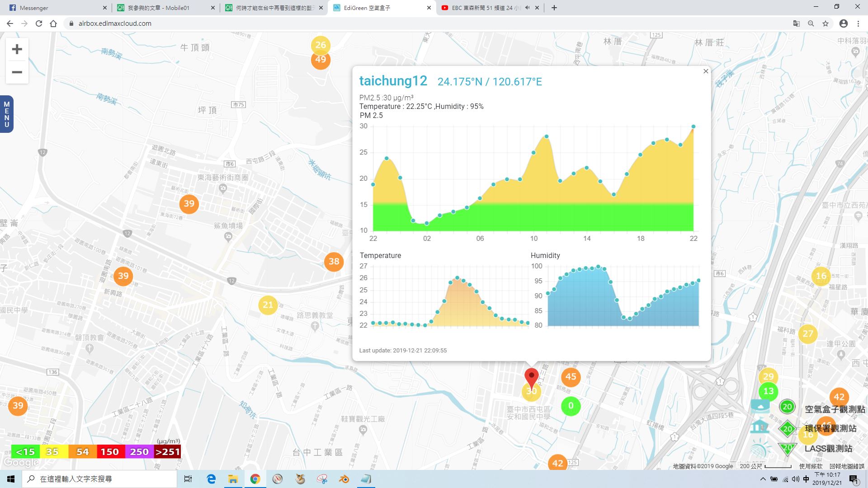Reload the airbox page

(39, 23)
